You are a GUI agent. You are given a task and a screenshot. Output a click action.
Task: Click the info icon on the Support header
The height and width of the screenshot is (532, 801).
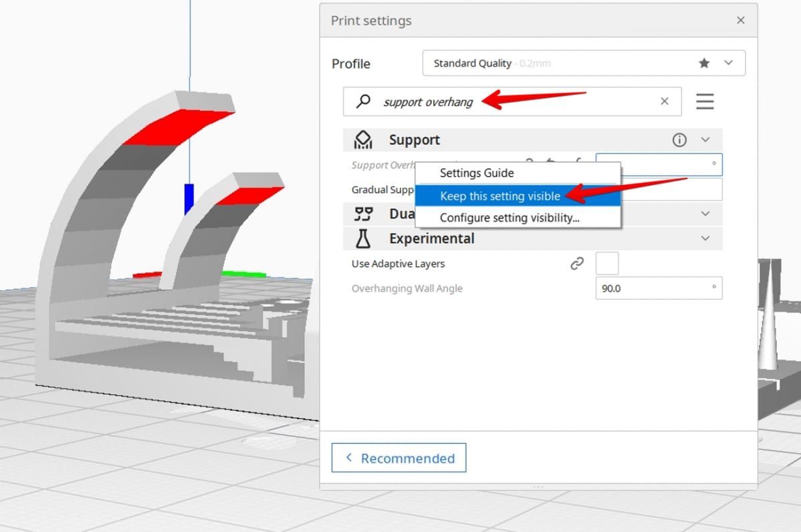click(x=679, y=140)
